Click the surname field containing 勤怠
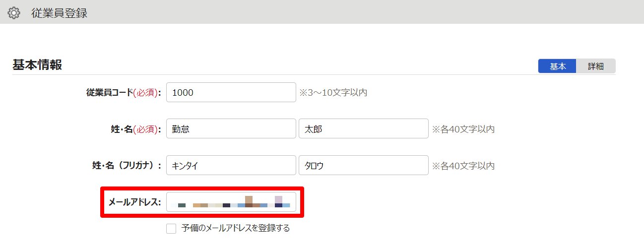 [231, 129]
